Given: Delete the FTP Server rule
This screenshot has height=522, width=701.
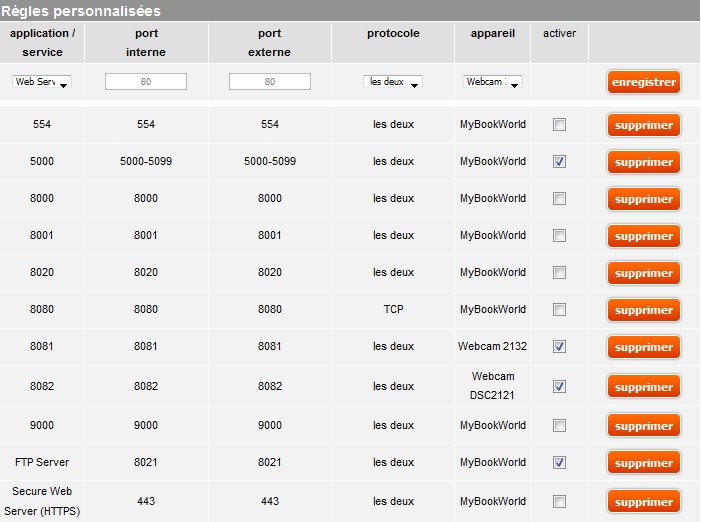Looking at the screenshot, I should (643, 463).
